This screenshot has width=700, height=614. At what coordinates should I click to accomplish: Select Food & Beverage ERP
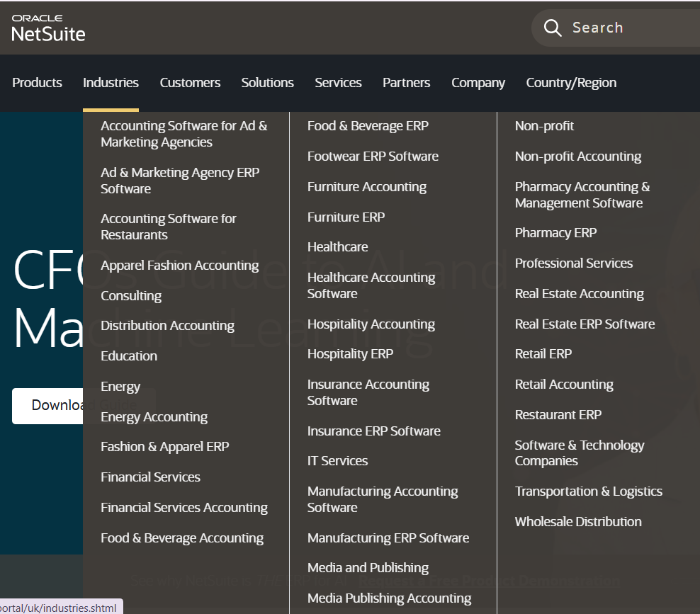368,126
